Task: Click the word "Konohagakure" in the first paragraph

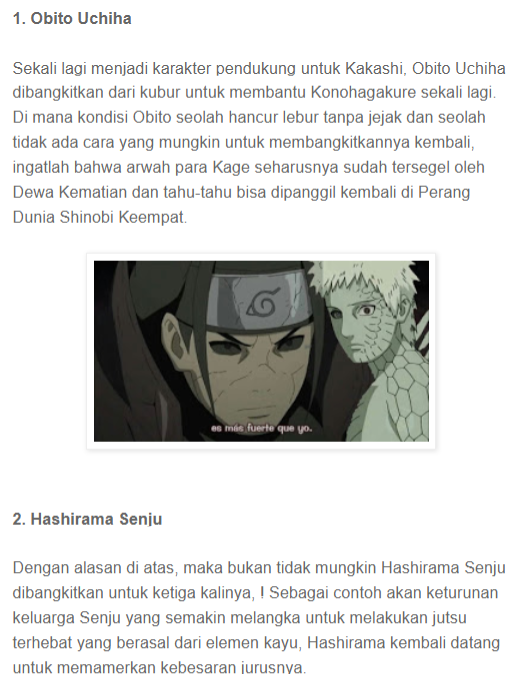Action: coord(363,92)
